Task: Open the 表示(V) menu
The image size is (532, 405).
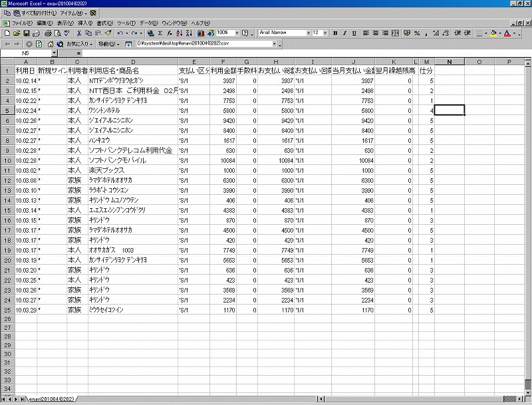Action: coord(65,23)
